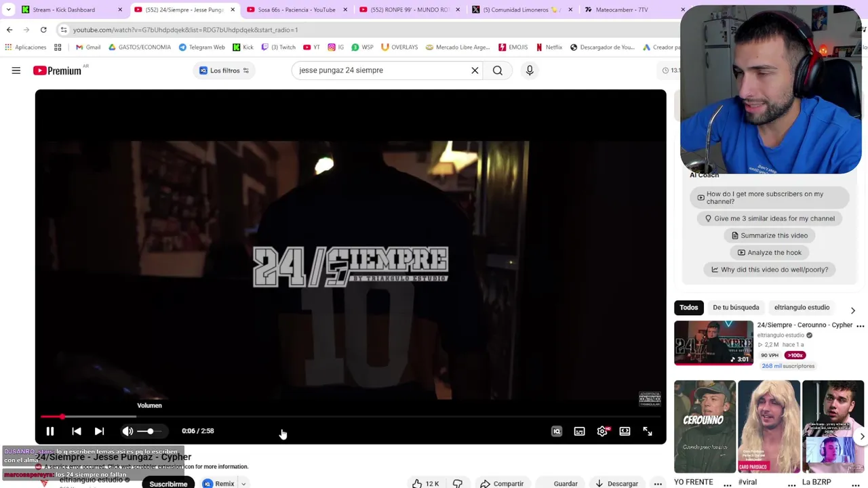This screenshot has height=488, width=868.
Task: Start voice search with microphone
Action: point(530,70)
